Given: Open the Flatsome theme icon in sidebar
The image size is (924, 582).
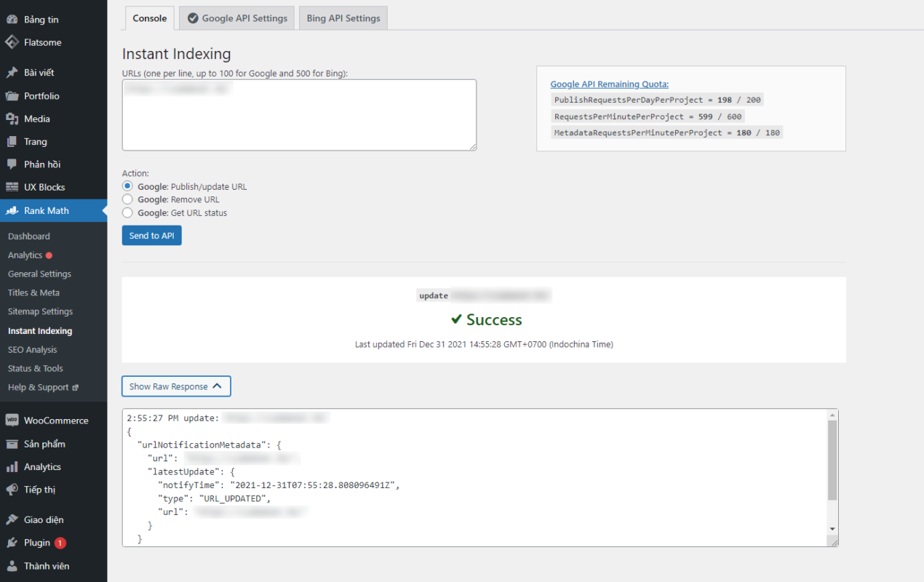Looking at the screenshot, I should 12,42.
